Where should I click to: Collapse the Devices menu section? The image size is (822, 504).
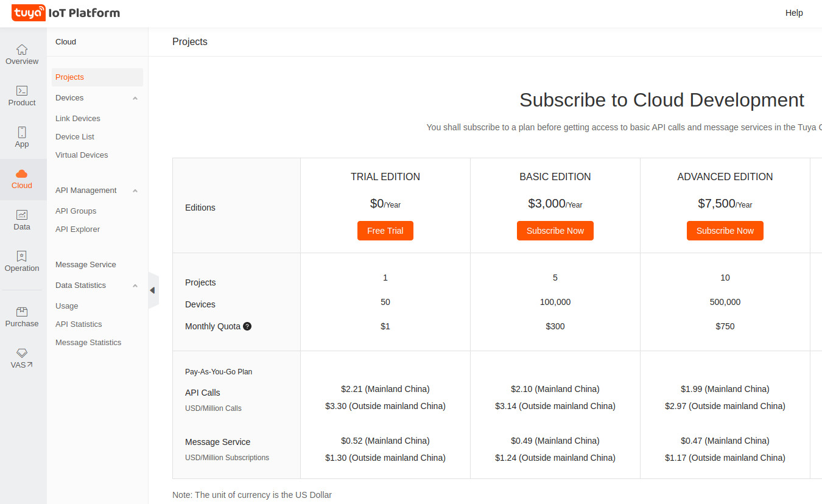pos(135,97)
